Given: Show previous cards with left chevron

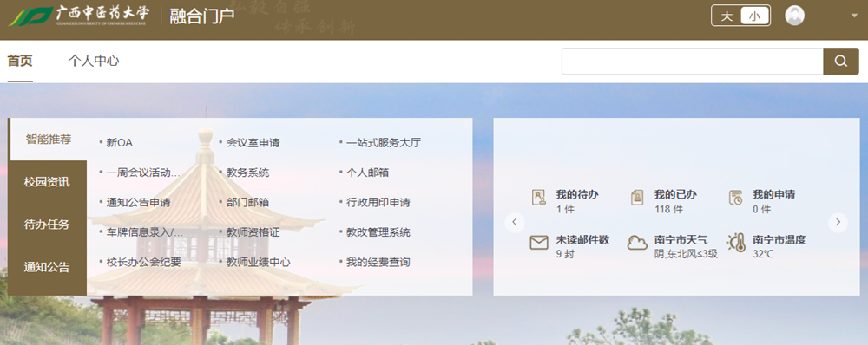Looking at the screenshot, I should (514, 222).
